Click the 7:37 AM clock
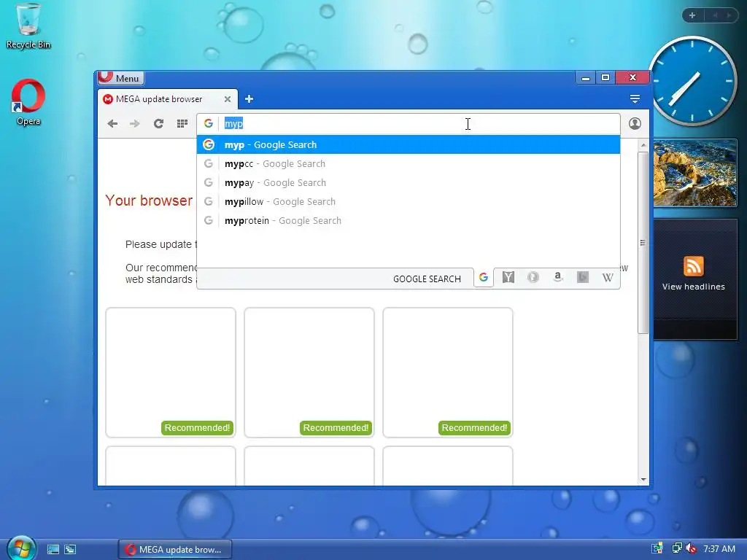Viewport: 747px width, 560px height. [x=719, y=548]
